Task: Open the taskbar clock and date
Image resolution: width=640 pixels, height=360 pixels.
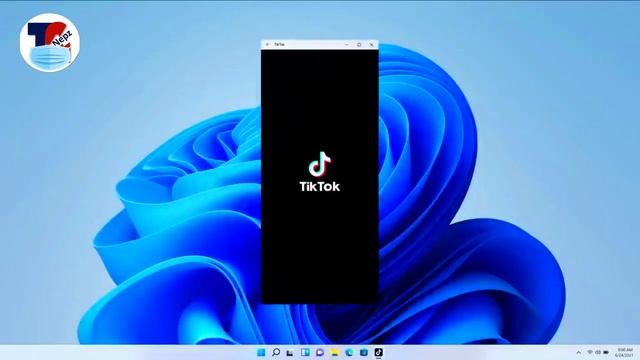Action: tap(624, 353)
